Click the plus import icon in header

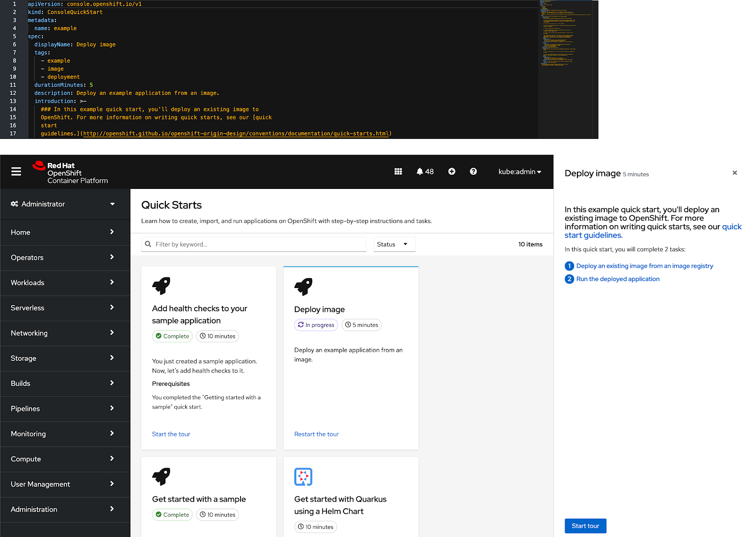[452, 171]
